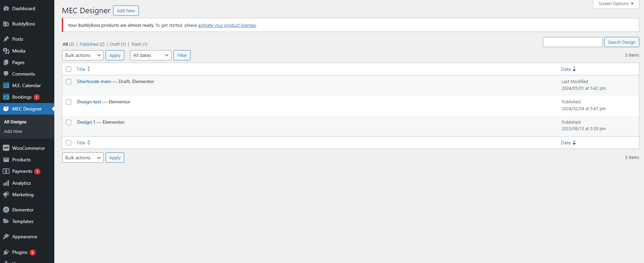The image size is (644, 263).
Task: Click the Posts pushpin icon
Action: [6, 39]
